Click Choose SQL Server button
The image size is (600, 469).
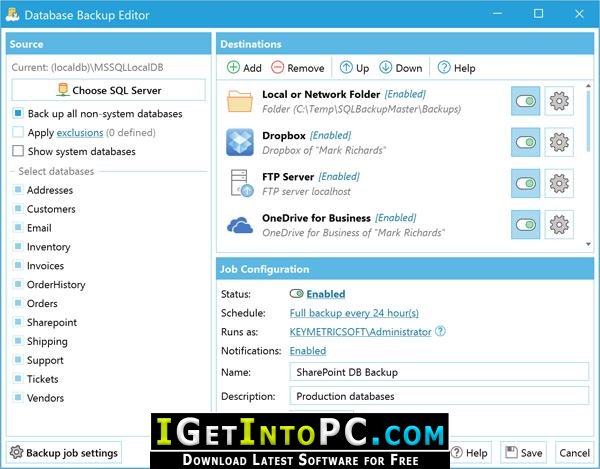[x=109, y=90]
